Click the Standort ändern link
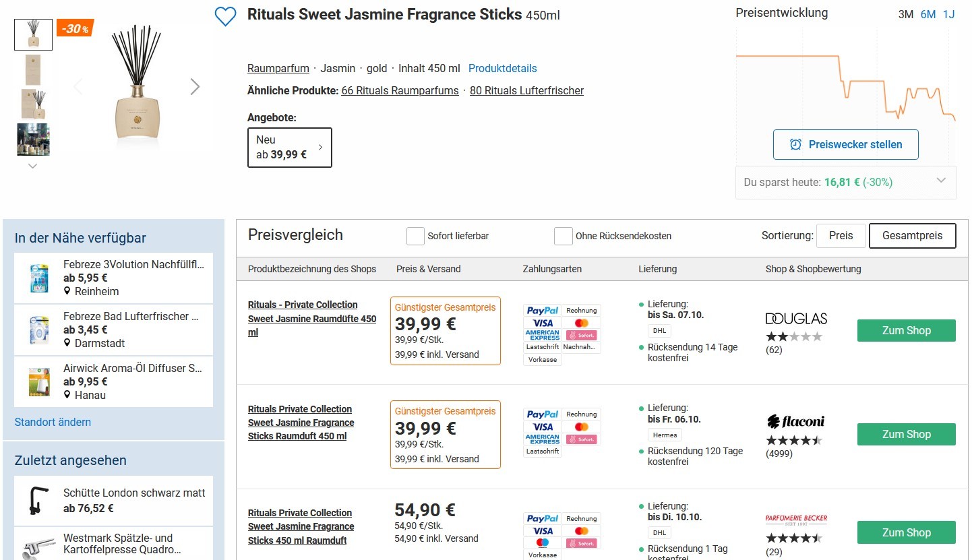Image resolution: width=972 pixels, height=560 pixels. click(53, 422)
